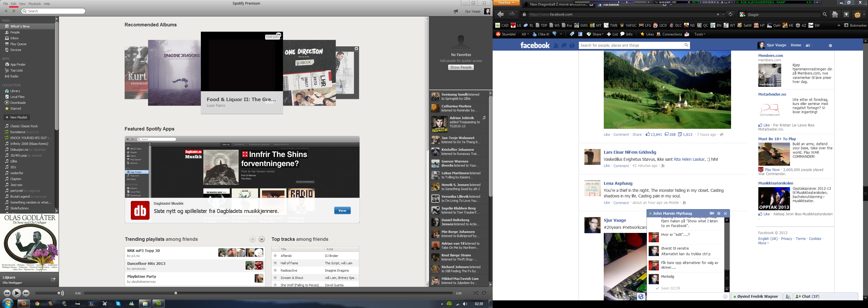The image size is (868, 308).
Task: Star the Afterski track
Action: 275,256
